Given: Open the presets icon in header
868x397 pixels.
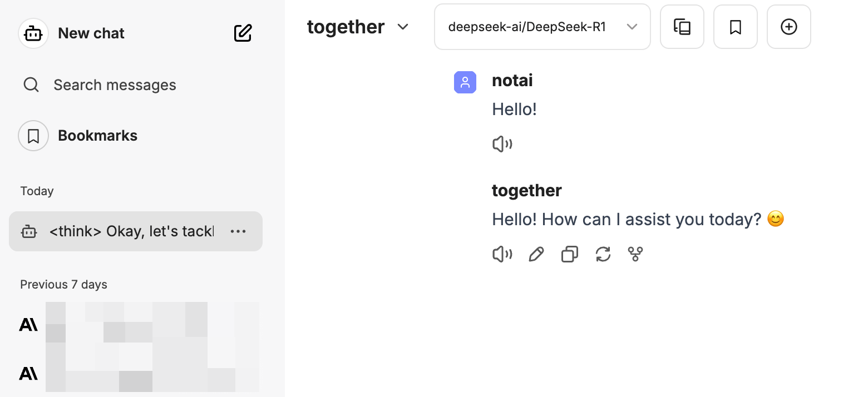Looking at the screenshot, I should tap(682, 27).
